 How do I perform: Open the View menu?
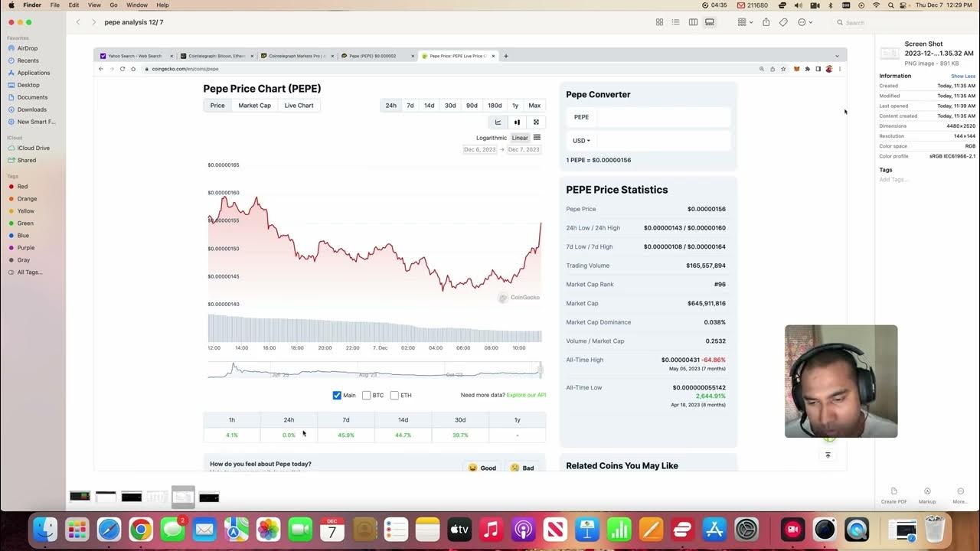(x=94, y=5)
